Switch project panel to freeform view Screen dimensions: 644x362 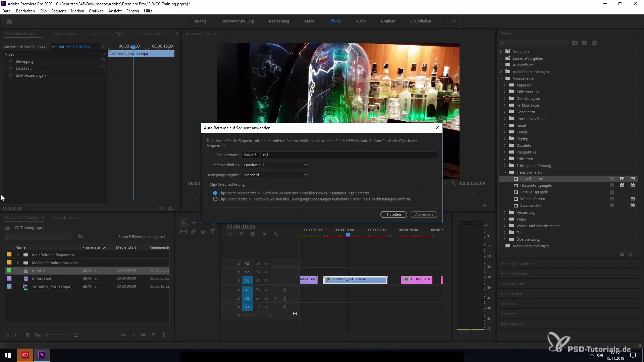(x=38, y=335)
